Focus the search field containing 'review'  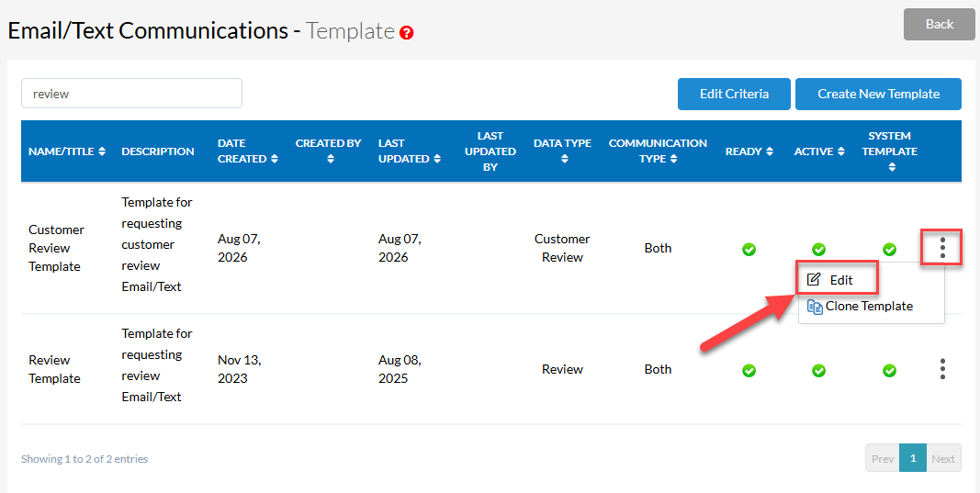pyautogui.click(x=132, y=93)
